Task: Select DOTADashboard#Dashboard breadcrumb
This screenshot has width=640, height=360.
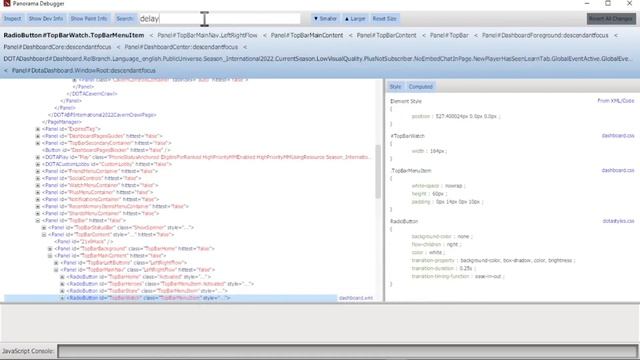Action: [317, 59]
